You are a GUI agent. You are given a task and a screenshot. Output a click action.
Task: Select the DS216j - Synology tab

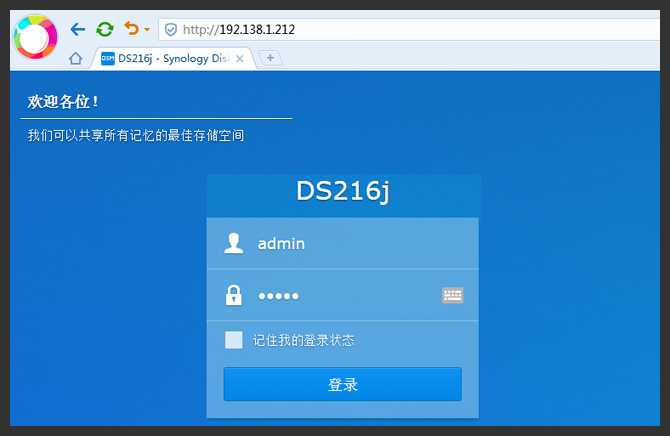click(173, 59)
